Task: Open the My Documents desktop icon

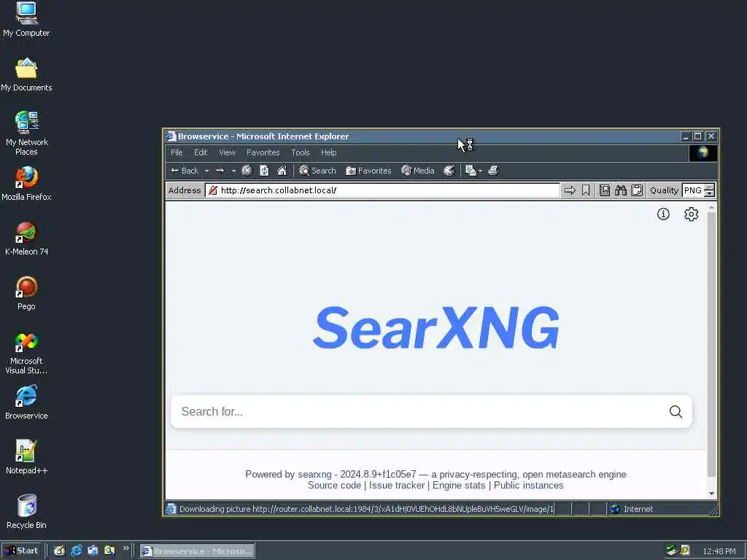Action: coord(26,75)
